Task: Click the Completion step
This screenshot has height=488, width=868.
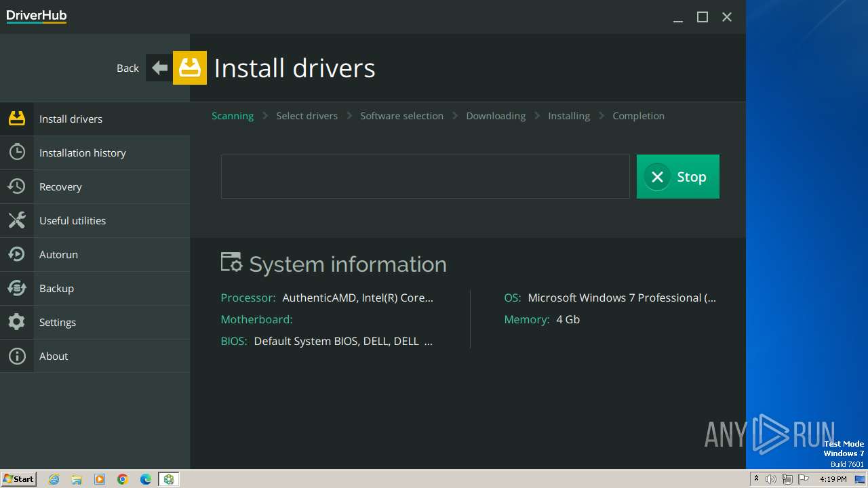Action: point(638,116)
